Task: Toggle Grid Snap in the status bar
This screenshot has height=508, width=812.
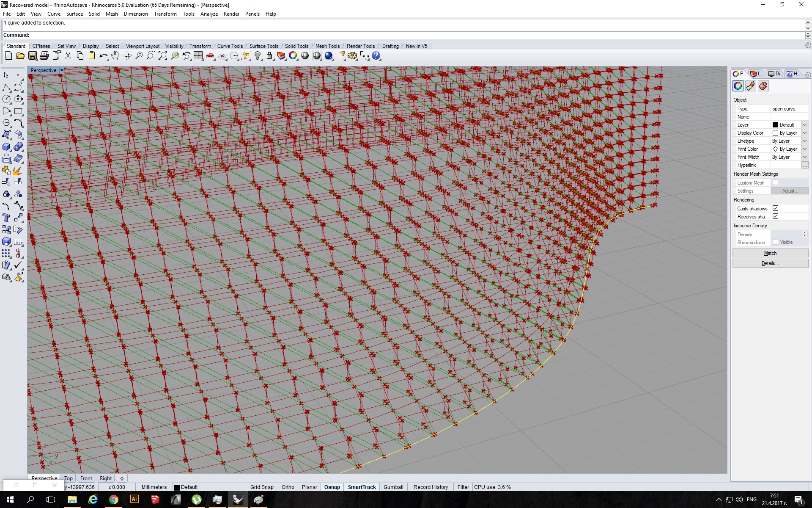Action: coord(262,487)
